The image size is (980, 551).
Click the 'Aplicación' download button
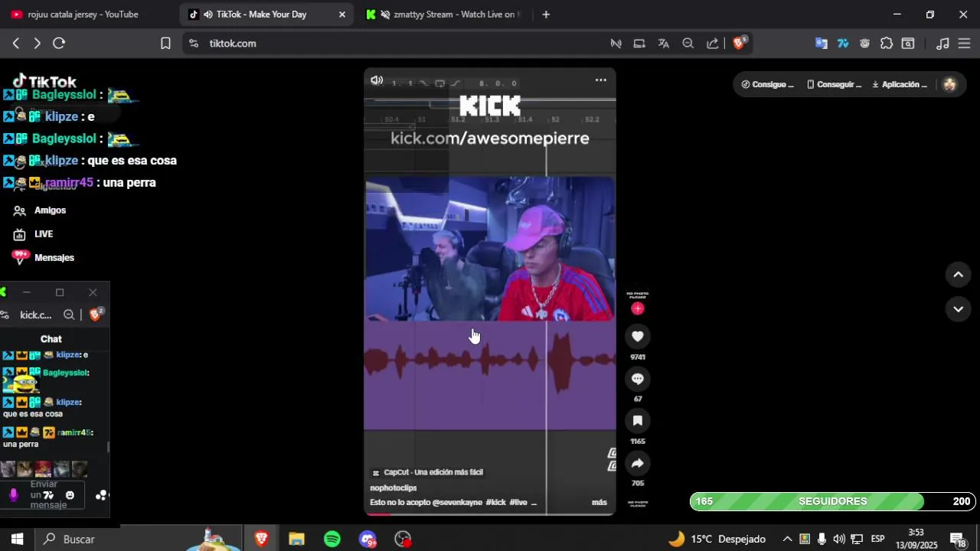pos(900,84)
